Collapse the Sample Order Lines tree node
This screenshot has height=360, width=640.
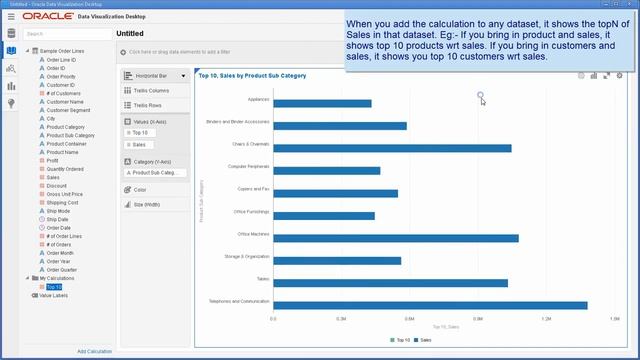click(x=28, y=51)
